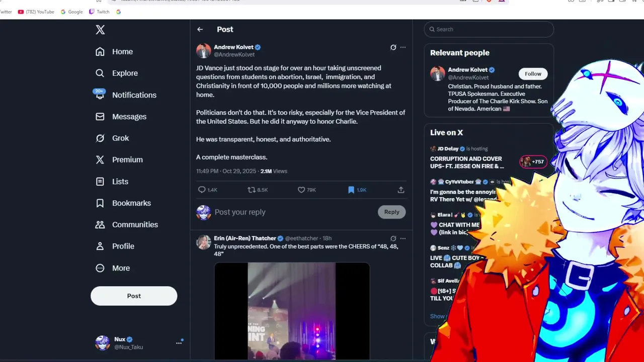Screen dimensions: 644x362
Task: Open the Google bookmark
Action: (x=71, y=12)
